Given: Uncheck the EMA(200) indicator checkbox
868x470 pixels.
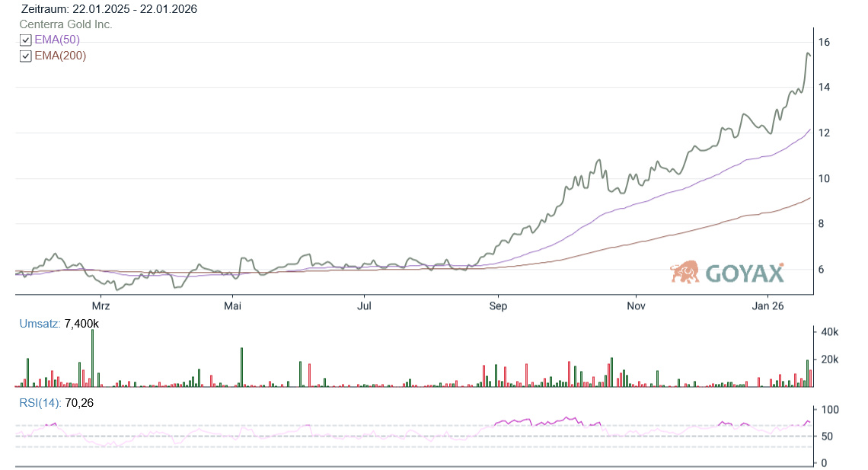Looking at the screenshot, I should [25, 56].
